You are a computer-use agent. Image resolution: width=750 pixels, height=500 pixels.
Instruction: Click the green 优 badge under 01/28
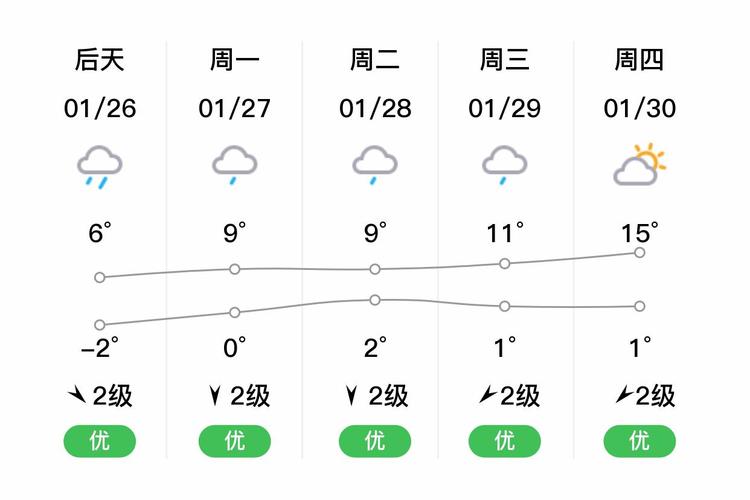(x=374, y=440)
